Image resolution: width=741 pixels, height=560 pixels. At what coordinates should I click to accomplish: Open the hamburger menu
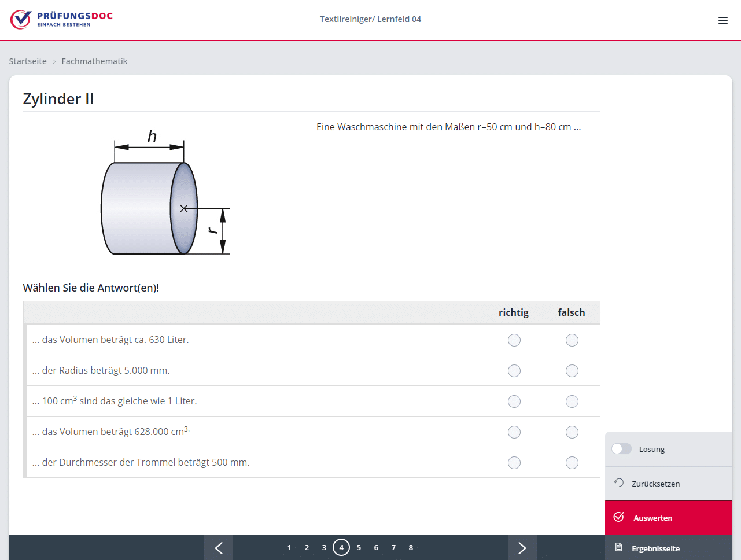coord(722,20)
